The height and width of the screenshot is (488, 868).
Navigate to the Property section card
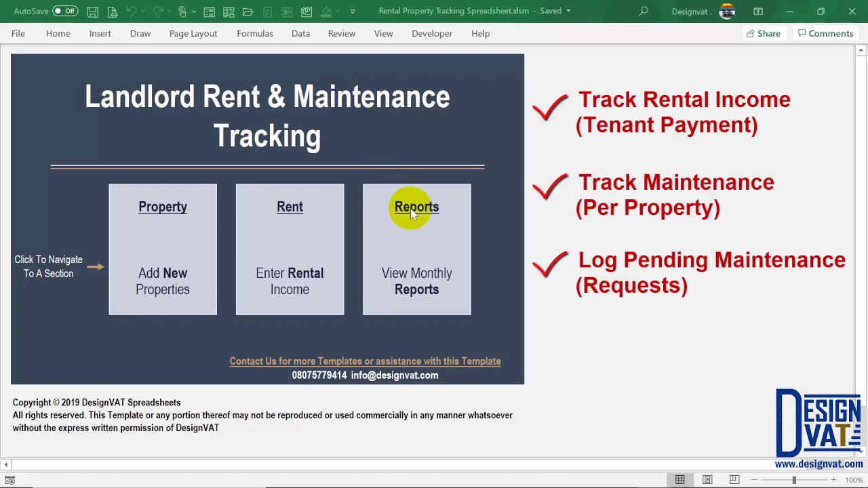tap(163, 249)
